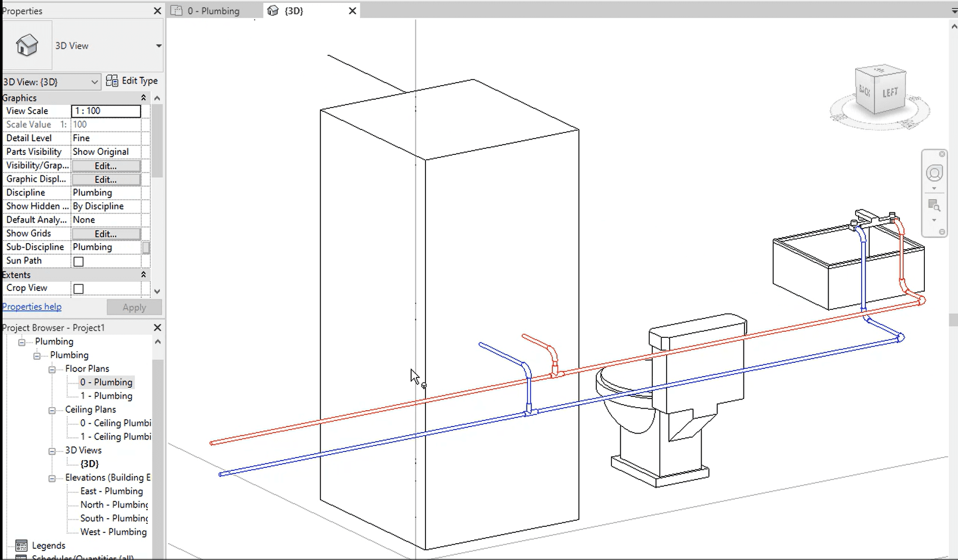Viewport: 958px width, 560px height.
Task: Click the View Scale value field
Action: click(105, 111)
